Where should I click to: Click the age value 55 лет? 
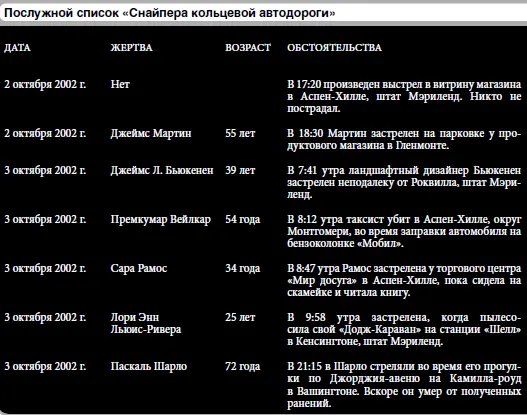click(240, 133)
